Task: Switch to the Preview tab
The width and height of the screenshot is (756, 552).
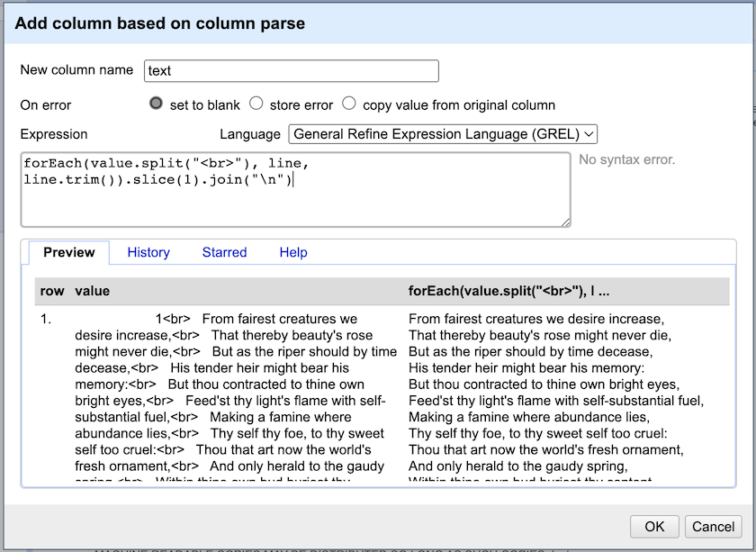Action: [x=69, y=253]
